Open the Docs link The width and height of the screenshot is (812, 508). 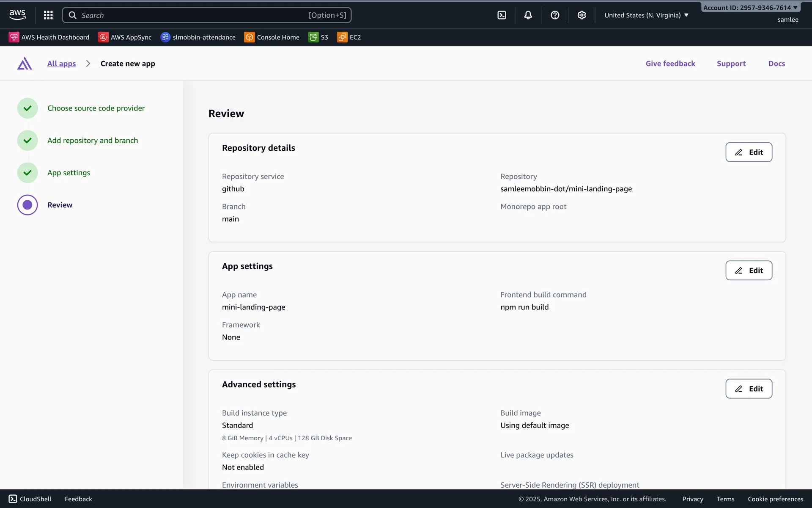click(x=776, y=63)
